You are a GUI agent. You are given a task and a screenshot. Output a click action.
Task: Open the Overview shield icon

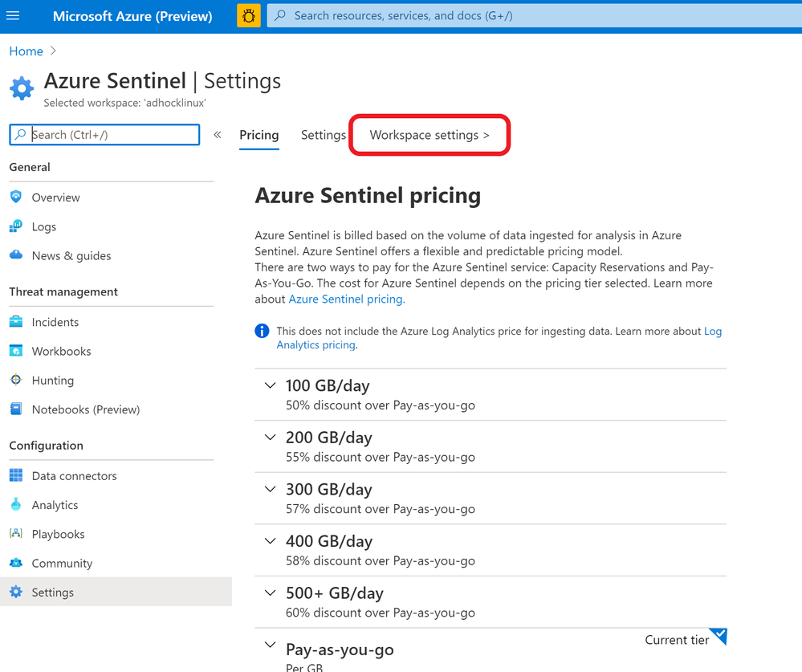16,197
